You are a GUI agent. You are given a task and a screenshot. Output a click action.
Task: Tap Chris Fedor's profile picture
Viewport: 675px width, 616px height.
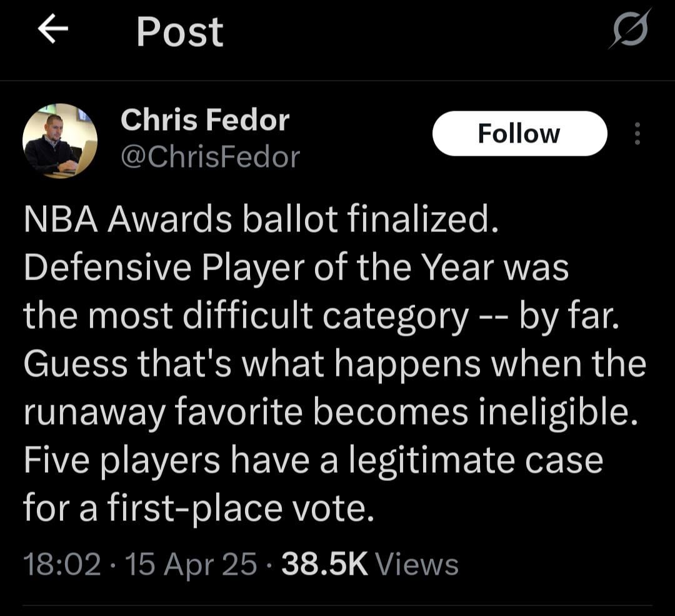tap(60, 141)
